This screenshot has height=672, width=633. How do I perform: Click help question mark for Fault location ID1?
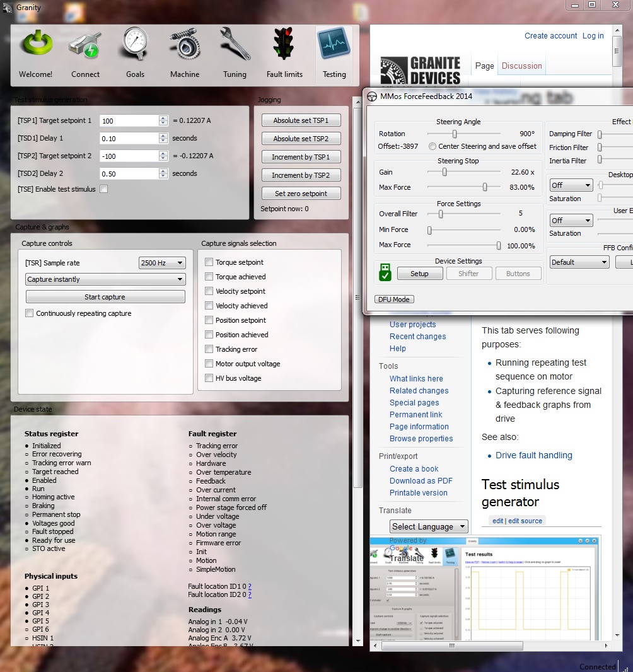tap(250, 586)
